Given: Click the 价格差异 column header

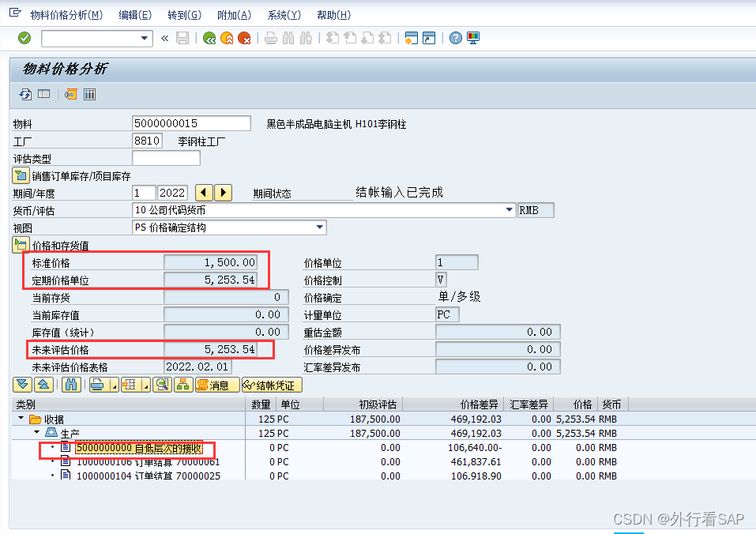Looking at the screenshot, I should pyautogui.click(x=453, y=404).
